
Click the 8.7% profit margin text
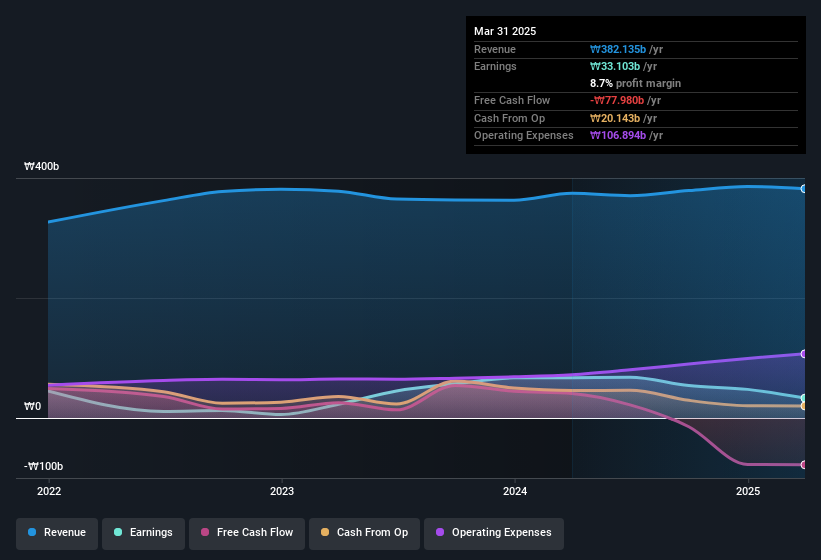(635, 83)
